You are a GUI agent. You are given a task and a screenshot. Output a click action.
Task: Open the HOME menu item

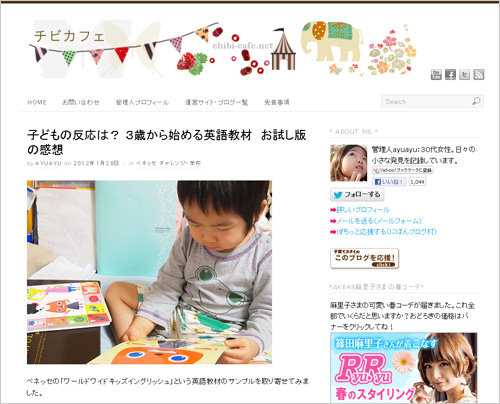[37, 102]
